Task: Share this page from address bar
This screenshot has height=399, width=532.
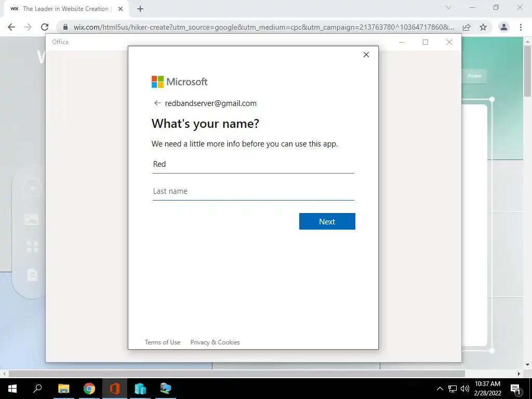Action: 467,27
